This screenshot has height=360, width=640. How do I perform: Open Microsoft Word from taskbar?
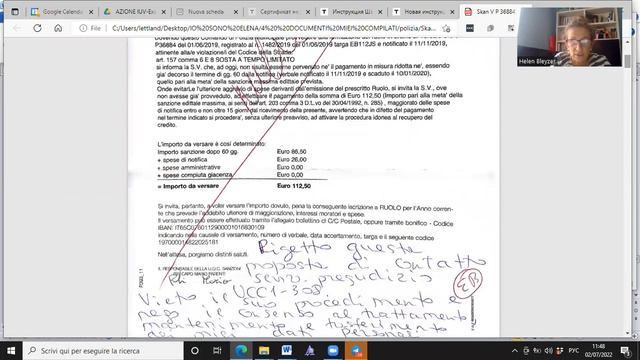(x=287, y=351)
